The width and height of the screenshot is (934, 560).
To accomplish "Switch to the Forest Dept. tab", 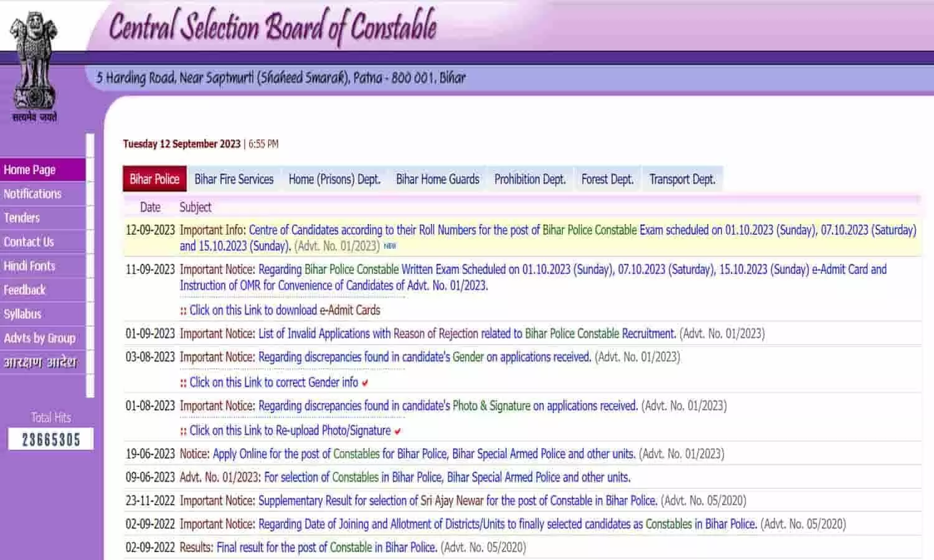I will point(606,179).
